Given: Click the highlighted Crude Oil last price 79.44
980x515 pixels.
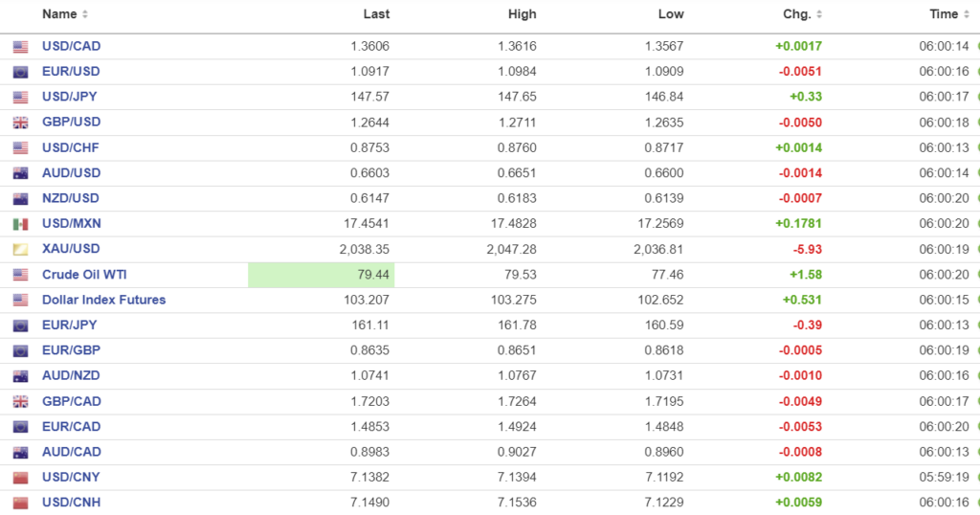Looking at the screenshot, I should pyautogui.click(x=373, y=275).
